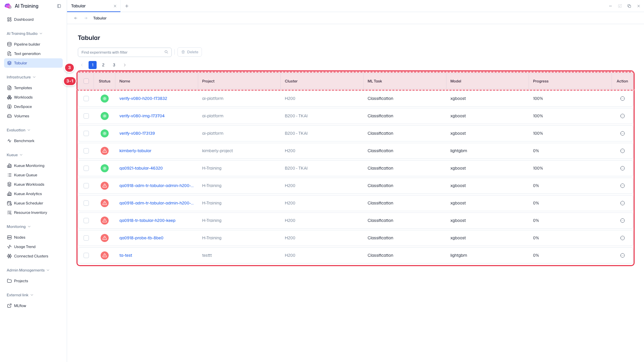Open Text generation page

click(27, 54)
